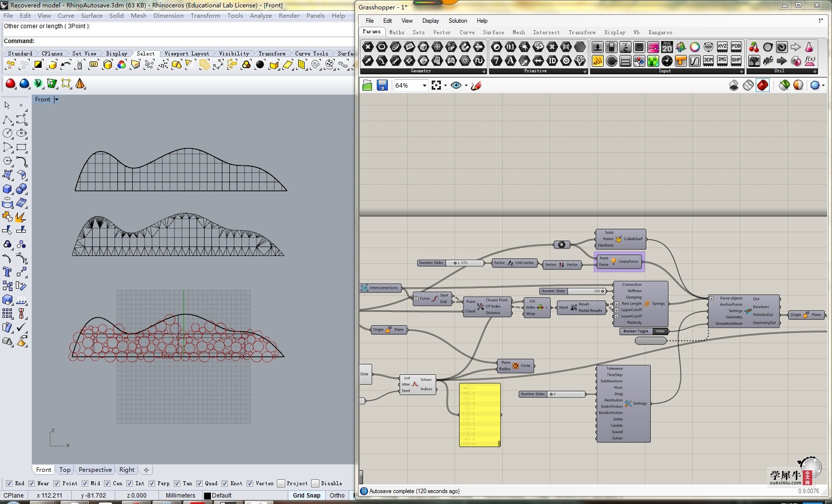Expand the Geometry panel in Grasshopper
832x504 pixels.
484,71
